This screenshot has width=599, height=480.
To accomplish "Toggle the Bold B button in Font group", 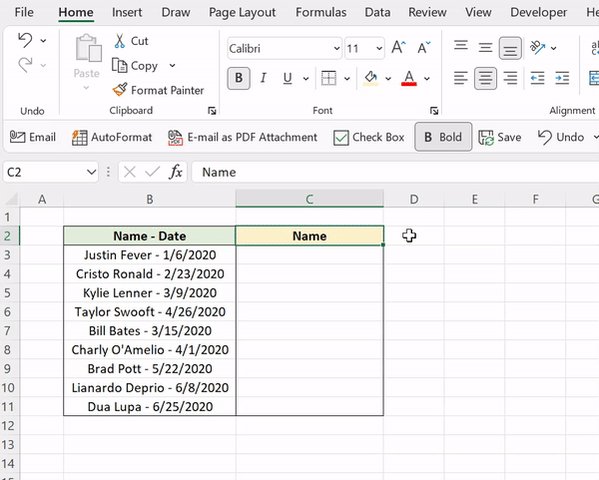I will point(238,78).
